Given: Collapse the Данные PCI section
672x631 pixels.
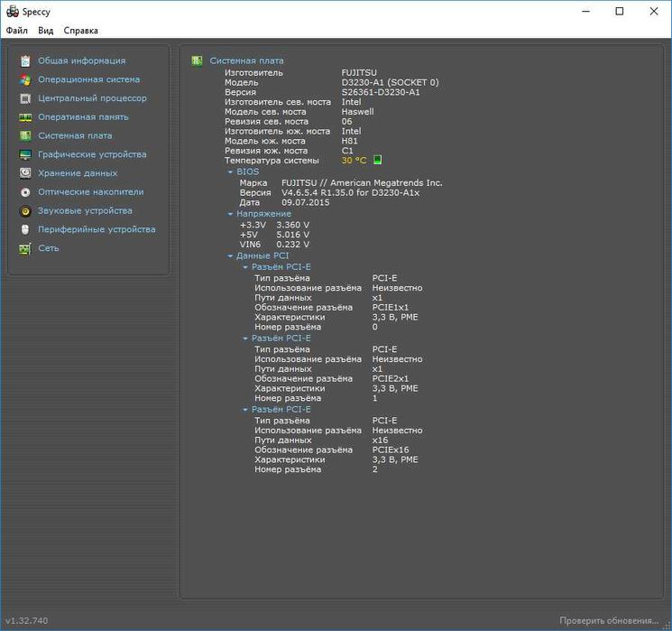Looking at the screenshot, I should [x=230, y=256].
